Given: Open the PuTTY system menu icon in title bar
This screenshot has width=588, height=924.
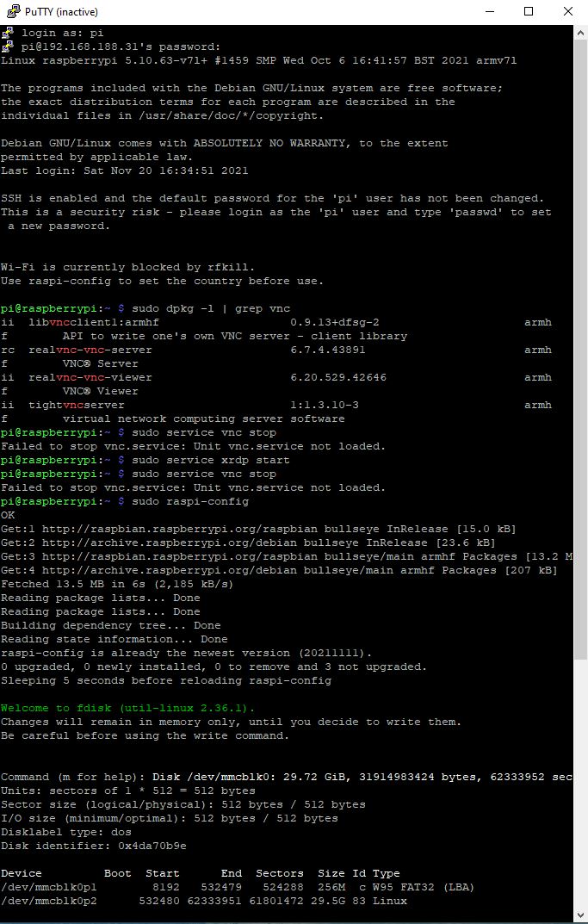Looking at the screenshot, I should (10, 12).
